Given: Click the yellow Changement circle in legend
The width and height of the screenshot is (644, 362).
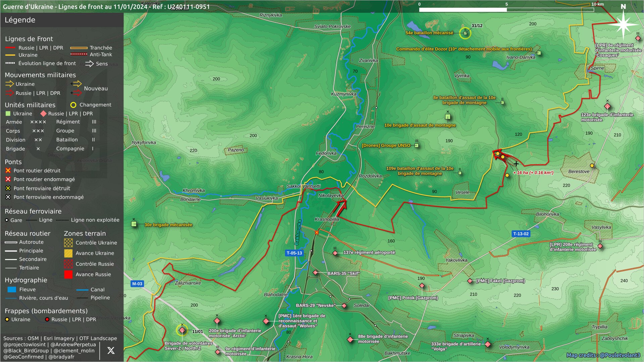Looking at the screenshot, I should [73, 105].
